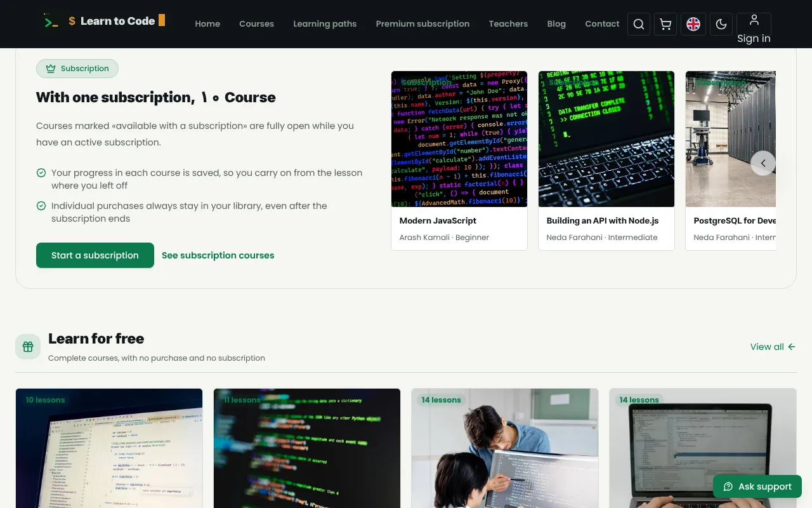Click the UK flag language selector

point(693,24)
